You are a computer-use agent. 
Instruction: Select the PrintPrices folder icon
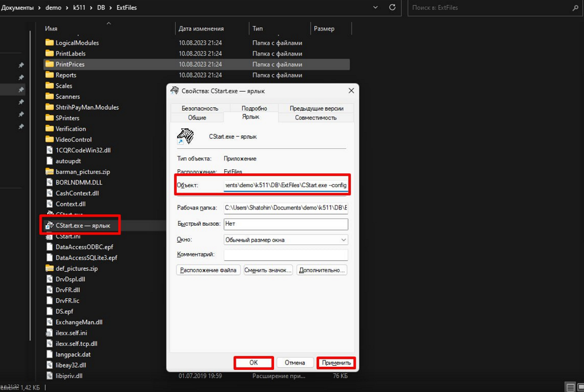(x=49, y=64)
